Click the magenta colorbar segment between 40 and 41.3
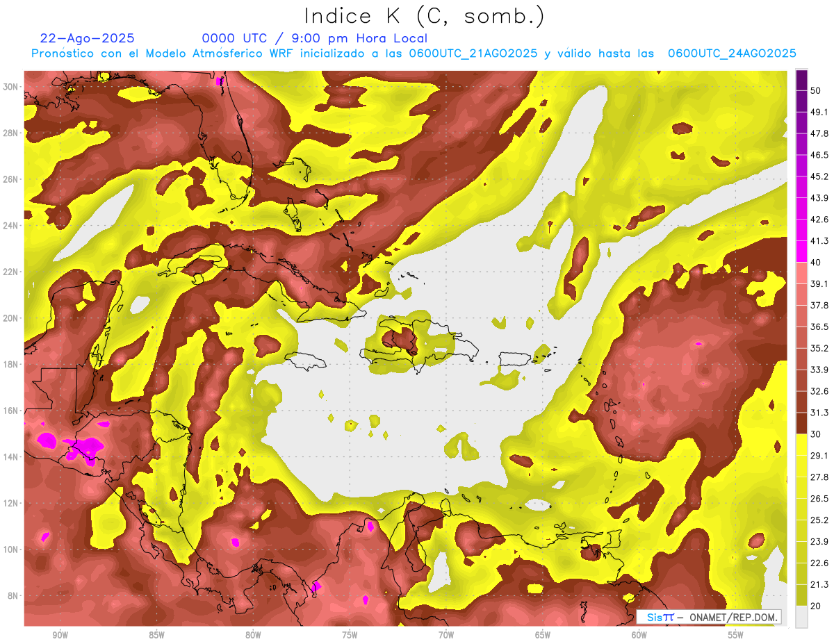Image resolution: width=834 pixels, height=644 pixels. (801, 251)
